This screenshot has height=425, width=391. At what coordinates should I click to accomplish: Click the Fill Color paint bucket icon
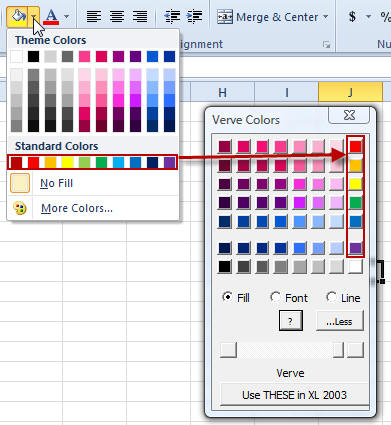coord(17,16)
